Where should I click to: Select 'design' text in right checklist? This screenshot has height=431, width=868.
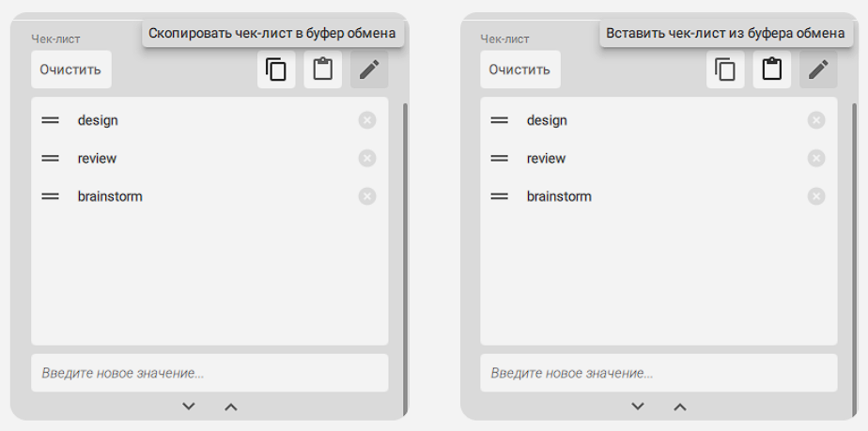[547, 120]
